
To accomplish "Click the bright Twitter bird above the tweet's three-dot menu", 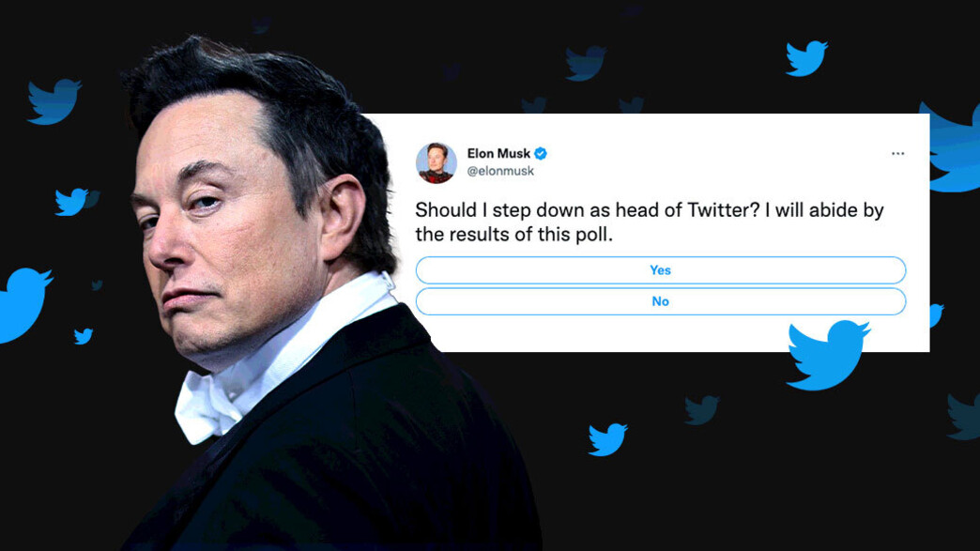I will (x=806, y=58).
